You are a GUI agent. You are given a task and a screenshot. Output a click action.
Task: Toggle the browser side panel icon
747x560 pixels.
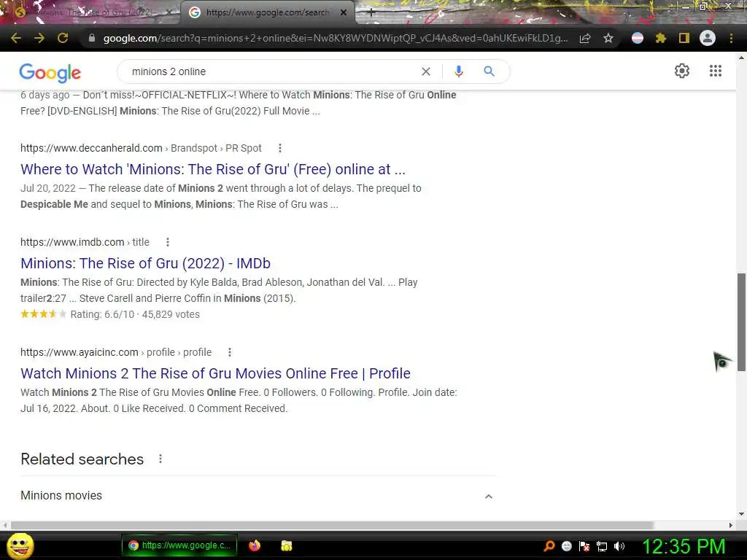point(684,38)
